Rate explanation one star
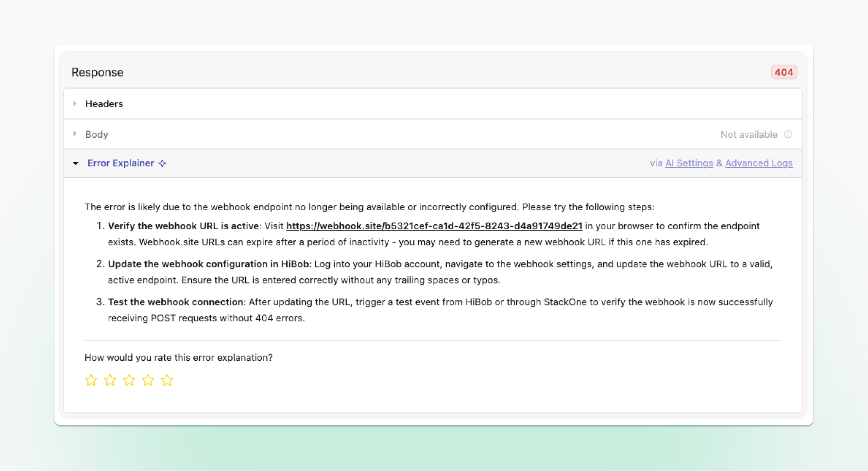The height and width of the screenshot is (471, 868). click(x=91, y=380)
